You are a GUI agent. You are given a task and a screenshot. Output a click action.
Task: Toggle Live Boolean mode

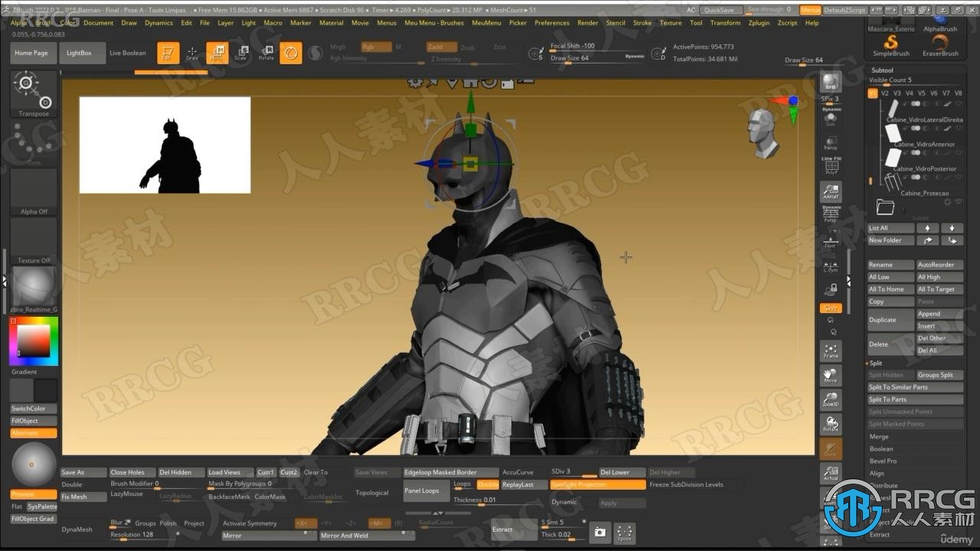click(127, 53)
